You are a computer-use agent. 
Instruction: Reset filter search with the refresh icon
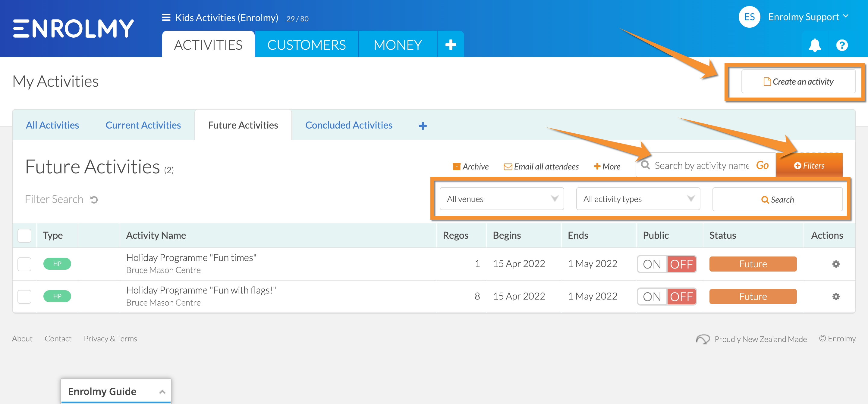(94, 200)
